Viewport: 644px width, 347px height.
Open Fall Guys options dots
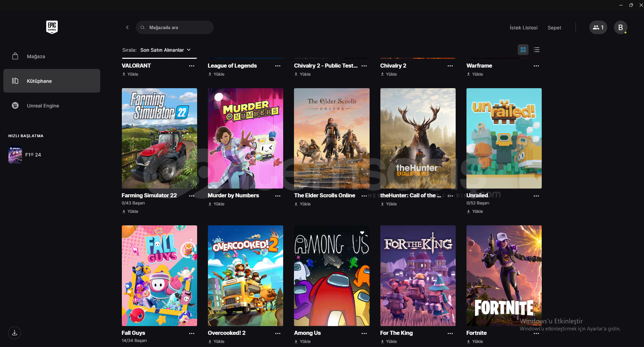pos(192,333)
